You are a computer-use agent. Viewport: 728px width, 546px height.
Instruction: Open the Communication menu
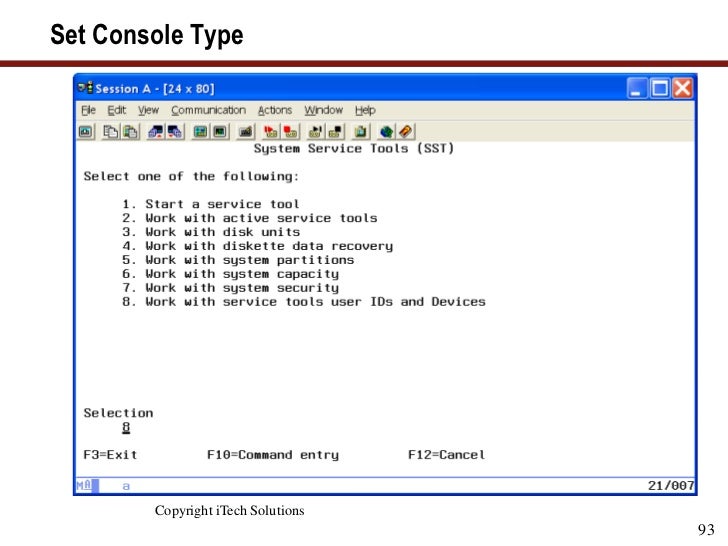208,110
